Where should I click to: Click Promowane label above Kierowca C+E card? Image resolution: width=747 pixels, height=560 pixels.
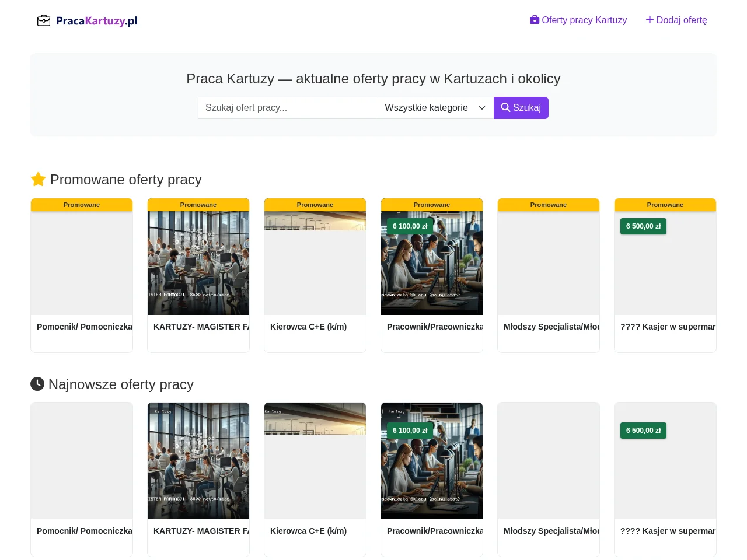click(315, 205)
